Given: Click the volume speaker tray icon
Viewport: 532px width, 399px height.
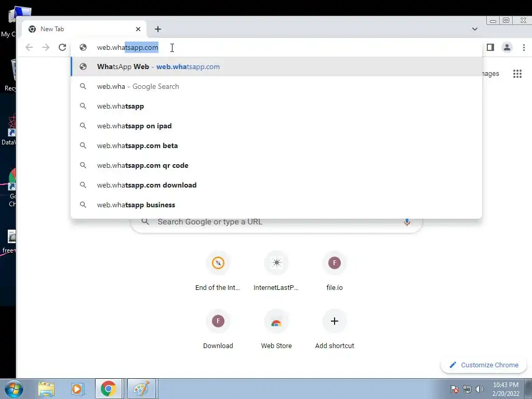Looking at the screenshot, I should (480, 389).
